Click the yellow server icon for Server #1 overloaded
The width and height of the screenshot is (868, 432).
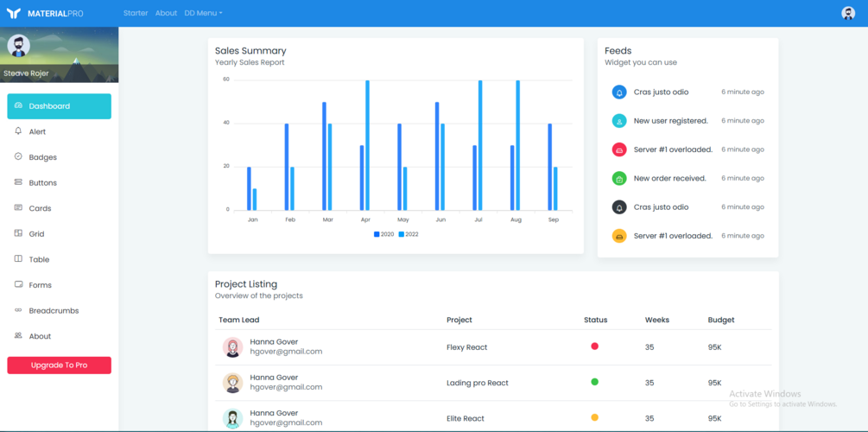click(x=619, y=236)
